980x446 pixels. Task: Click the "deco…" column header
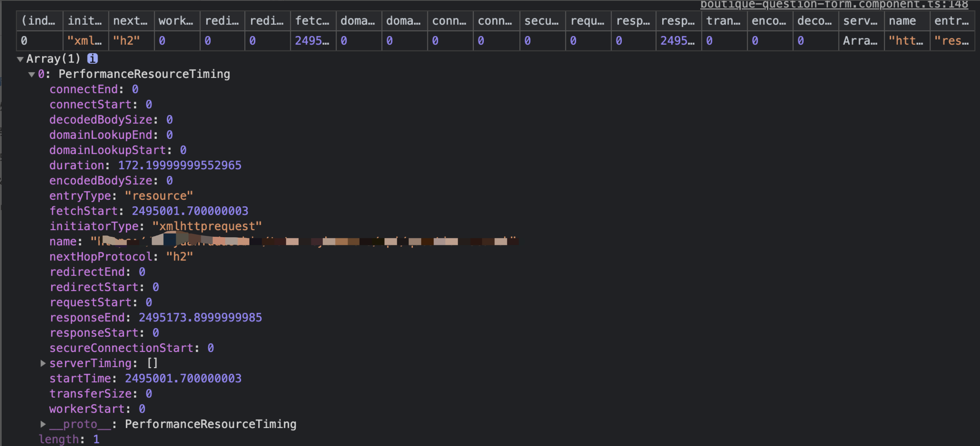tap(816, 21)
